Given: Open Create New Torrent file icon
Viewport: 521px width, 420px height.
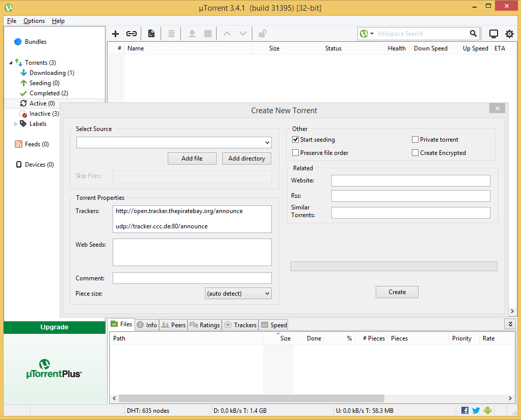Looking at the screenshot, I should click(151, 34).
